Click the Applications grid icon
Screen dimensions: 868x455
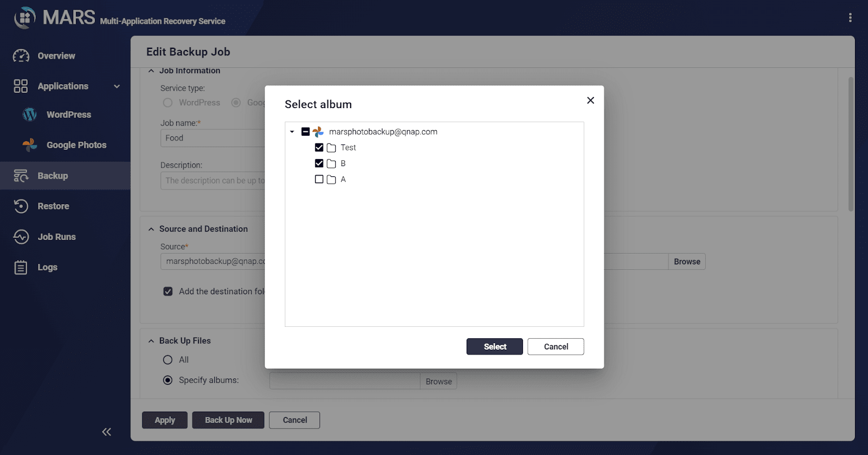click(x=21, y=86)
